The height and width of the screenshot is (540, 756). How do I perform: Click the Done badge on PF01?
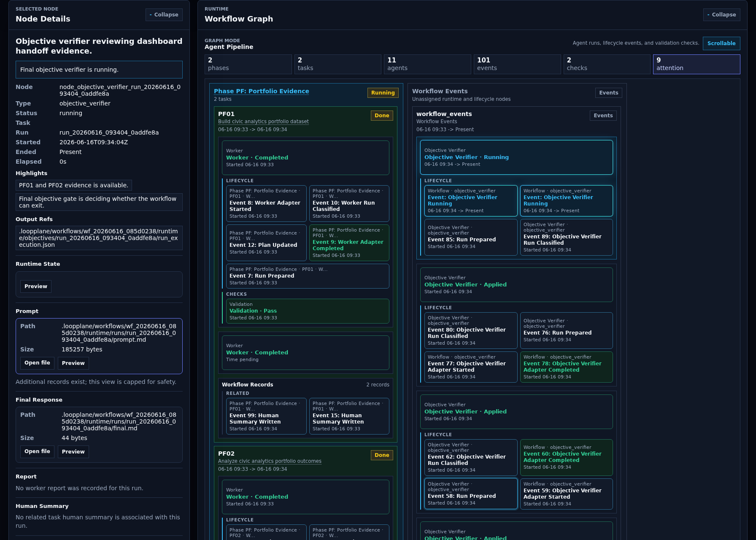pyautogui.click(x=382, y=116)
